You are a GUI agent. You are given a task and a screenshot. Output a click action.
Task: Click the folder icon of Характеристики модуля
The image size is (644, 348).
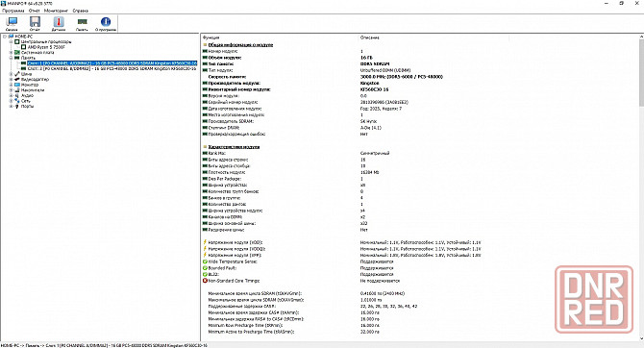[205, 147]
